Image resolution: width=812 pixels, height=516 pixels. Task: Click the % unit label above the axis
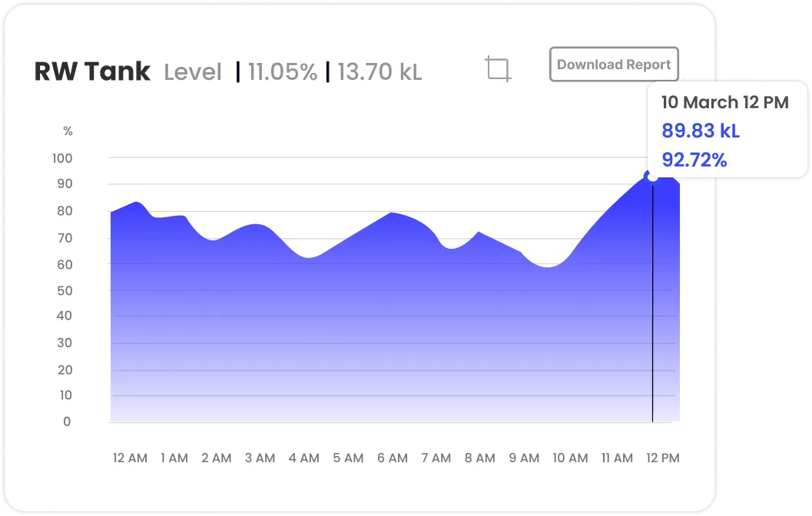68,131
